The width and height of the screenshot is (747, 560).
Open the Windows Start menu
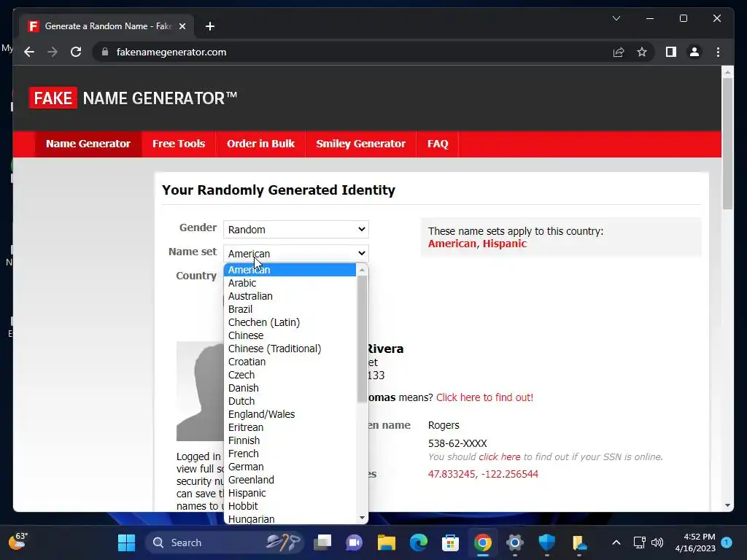[126, 542]
